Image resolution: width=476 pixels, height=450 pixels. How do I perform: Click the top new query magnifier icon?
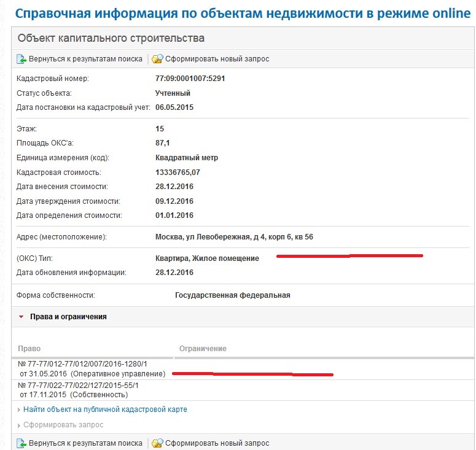tap(157, 59)
